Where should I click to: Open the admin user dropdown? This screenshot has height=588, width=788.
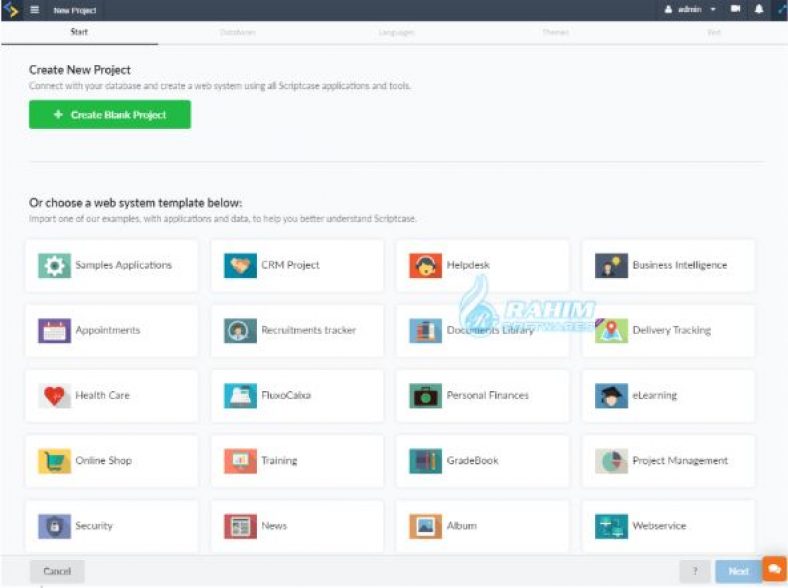pos(690,10)
